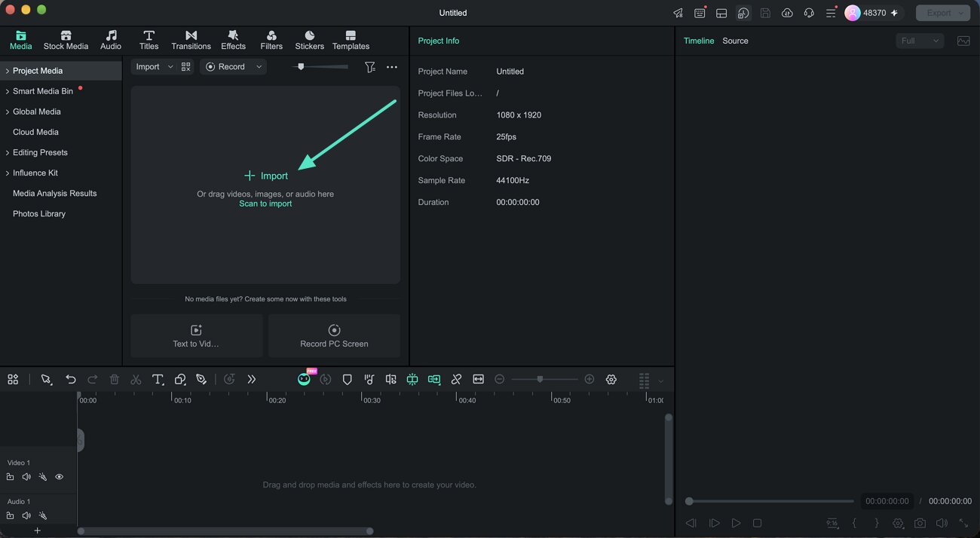Open the Filters tab
Viewport: 980px width, 538px height.
pyautogui.click(x=271, y=41)
